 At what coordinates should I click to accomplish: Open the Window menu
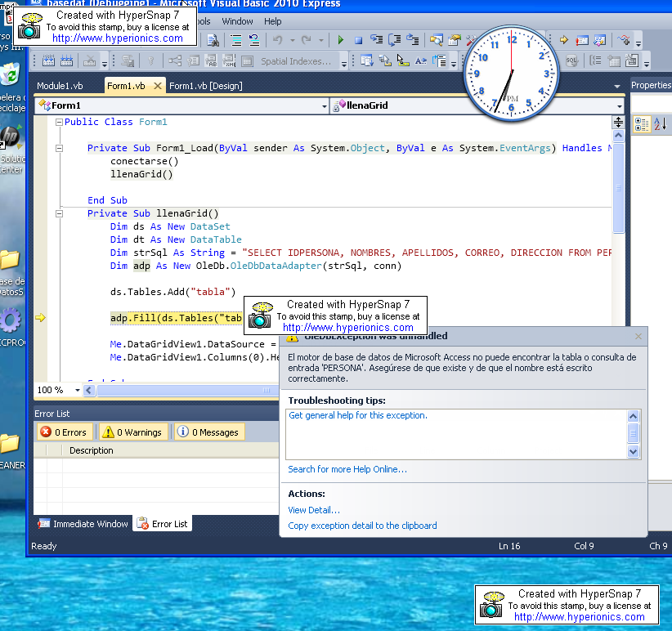(x=237, y=21)
